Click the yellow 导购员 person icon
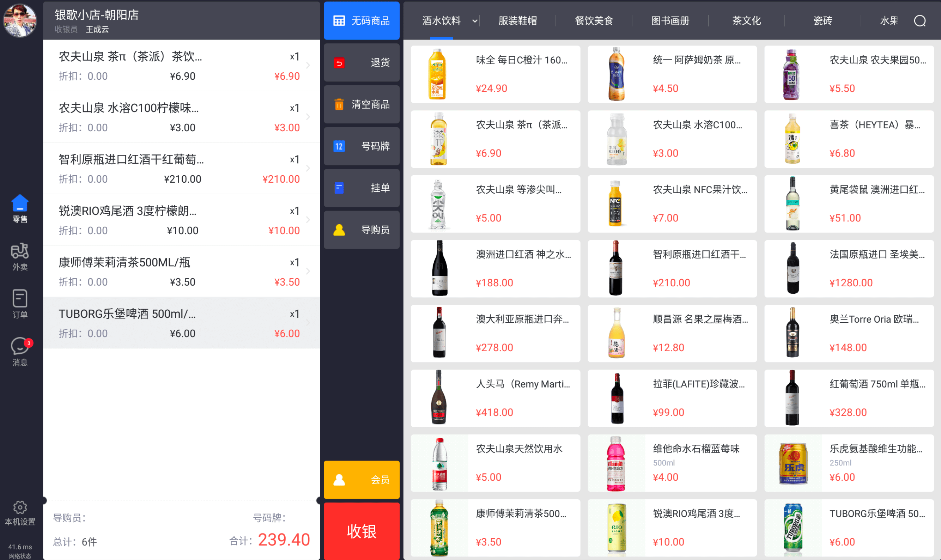941x560 pixels. (339, 230)
